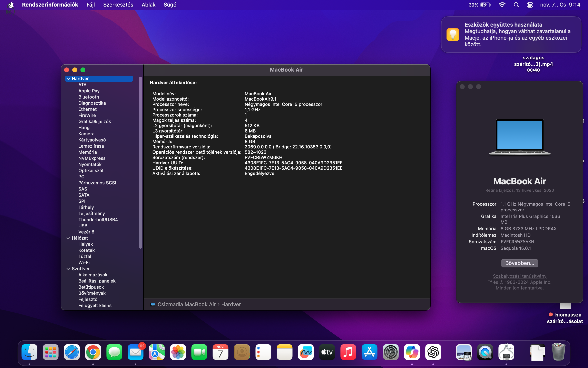
Task: Open Freeform from the dock
Action: coord(306,352)
